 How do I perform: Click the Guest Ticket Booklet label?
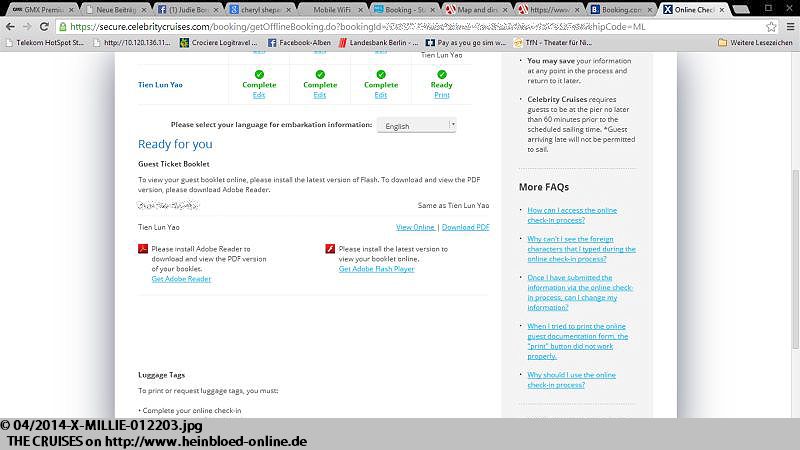click(173, 164)
